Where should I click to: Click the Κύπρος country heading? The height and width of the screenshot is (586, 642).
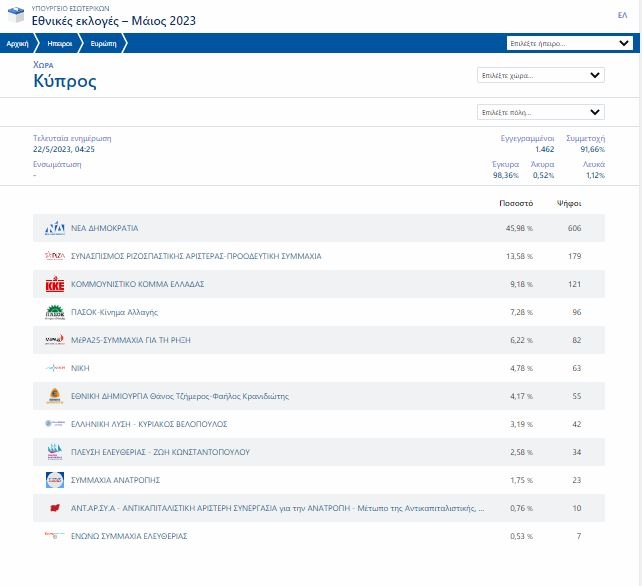point(65,81)
